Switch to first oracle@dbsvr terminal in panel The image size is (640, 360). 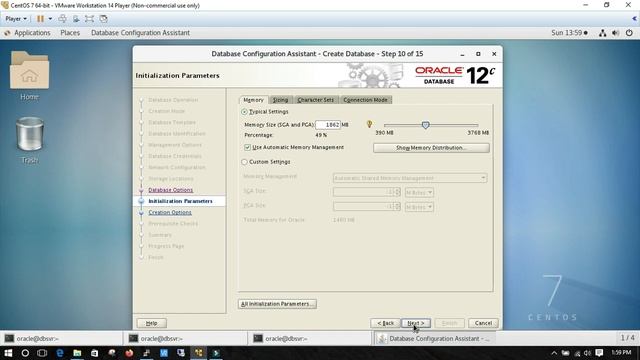(x=61, y=339)
